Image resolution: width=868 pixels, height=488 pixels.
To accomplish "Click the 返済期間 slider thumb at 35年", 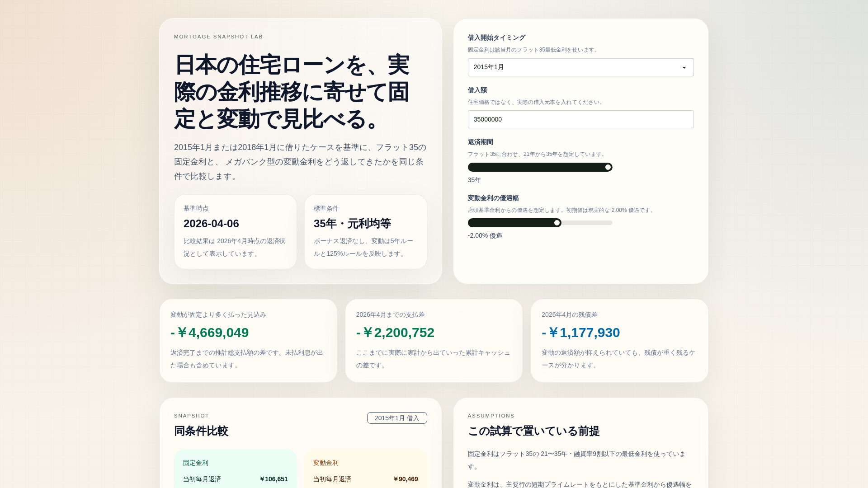I will click(x=608, y=167).
